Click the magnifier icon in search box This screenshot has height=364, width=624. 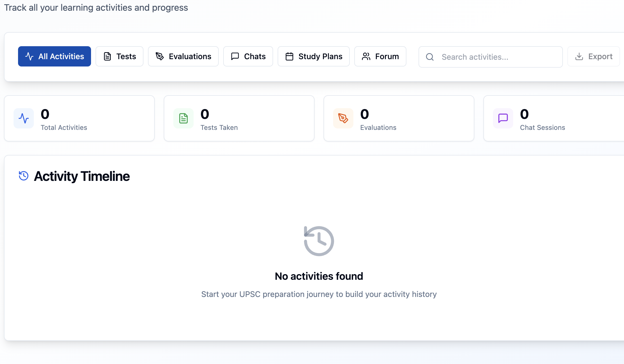(x=430, y=57)
